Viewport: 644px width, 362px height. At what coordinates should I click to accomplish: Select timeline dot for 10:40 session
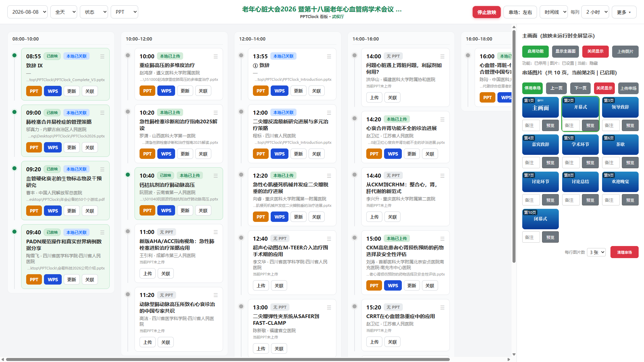(128, 175)
